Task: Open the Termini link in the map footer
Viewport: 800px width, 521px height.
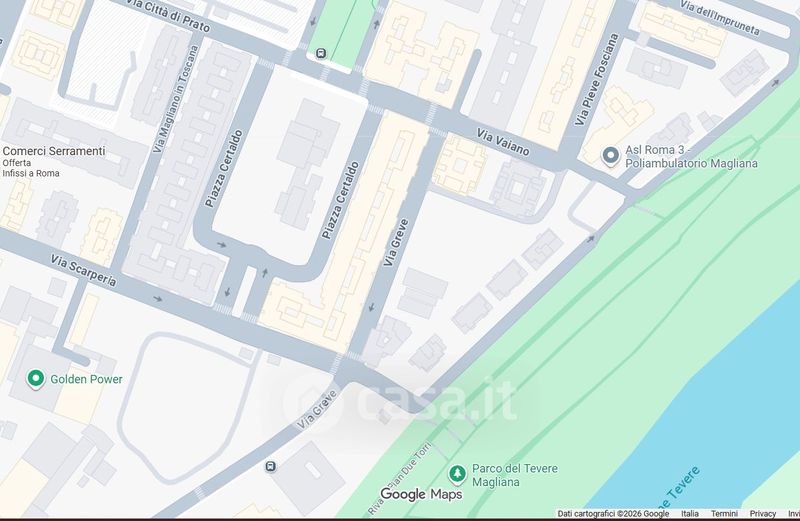Action: tap(724, 513)
